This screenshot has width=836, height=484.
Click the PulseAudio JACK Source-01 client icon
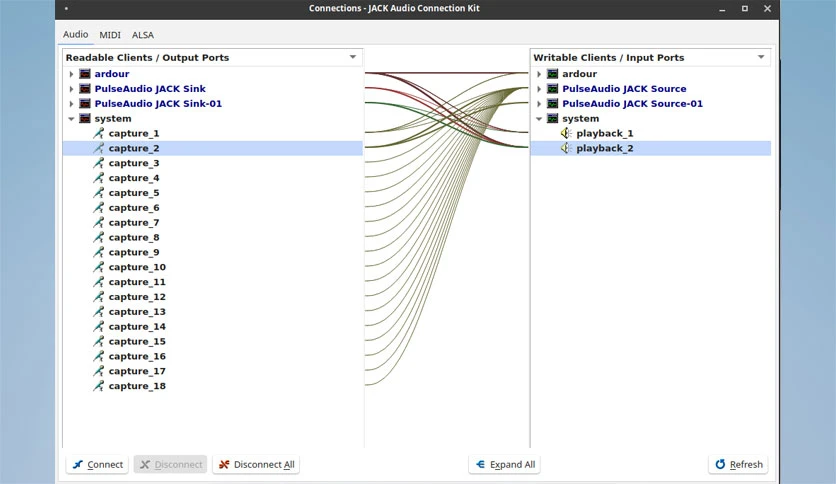point(553,103)
